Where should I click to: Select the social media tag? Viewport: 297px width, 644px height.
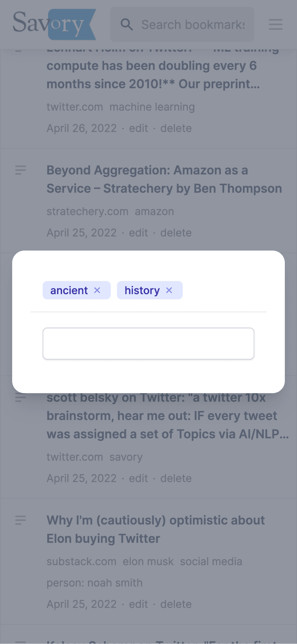coord(211,562)
